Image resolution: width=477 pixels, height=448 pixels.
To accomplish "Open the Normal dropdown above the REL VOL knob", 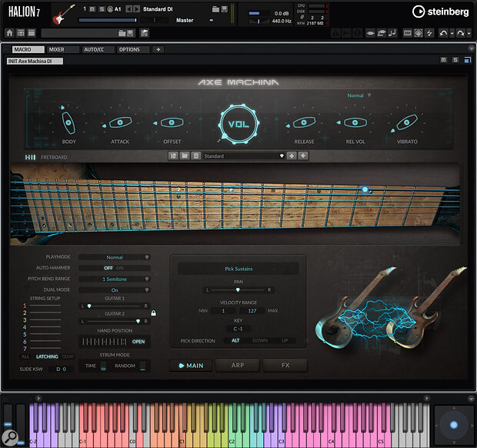I will (359, 95).
